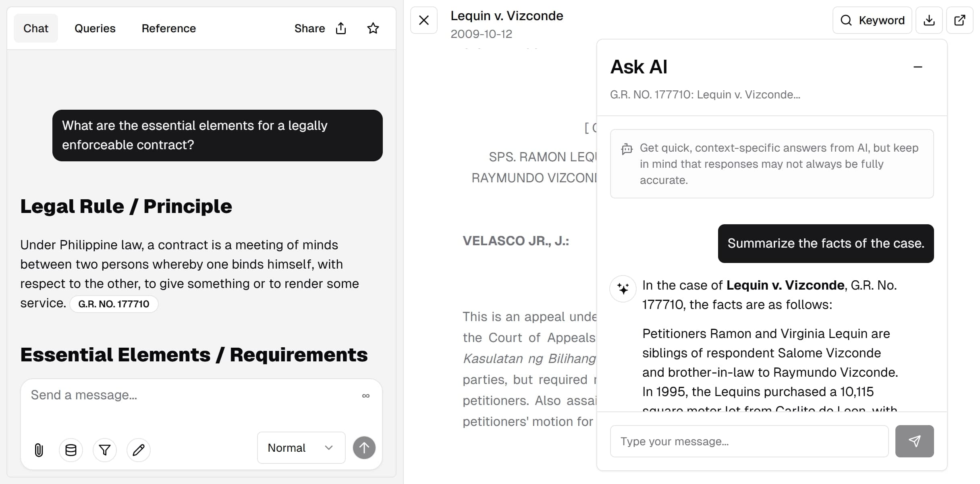Open Keyword search in document
The width and height of the screenshot is (980, 484).
click(872, 20)
